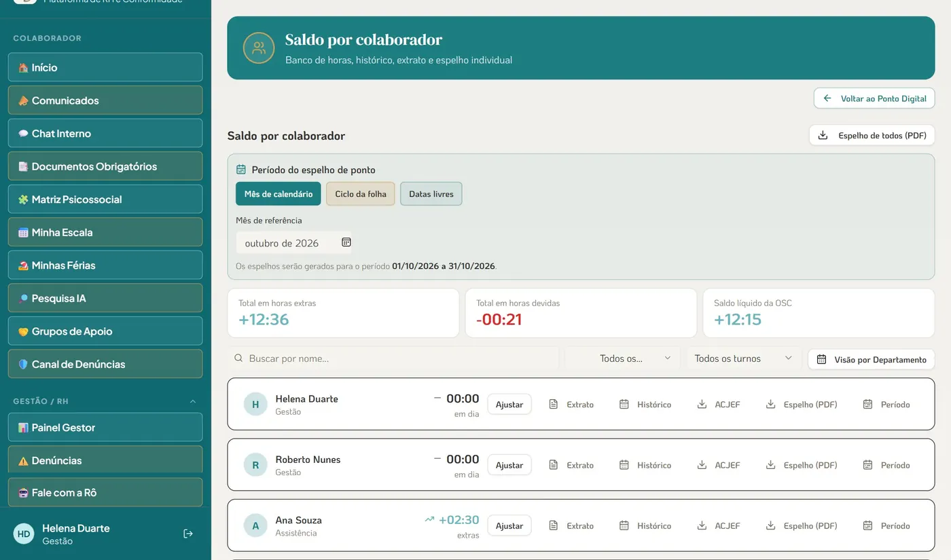The height and width of the screenshot is (560, 951).
Task: Open Histórico for Roberto Nunes
Action: coord(645,465)
